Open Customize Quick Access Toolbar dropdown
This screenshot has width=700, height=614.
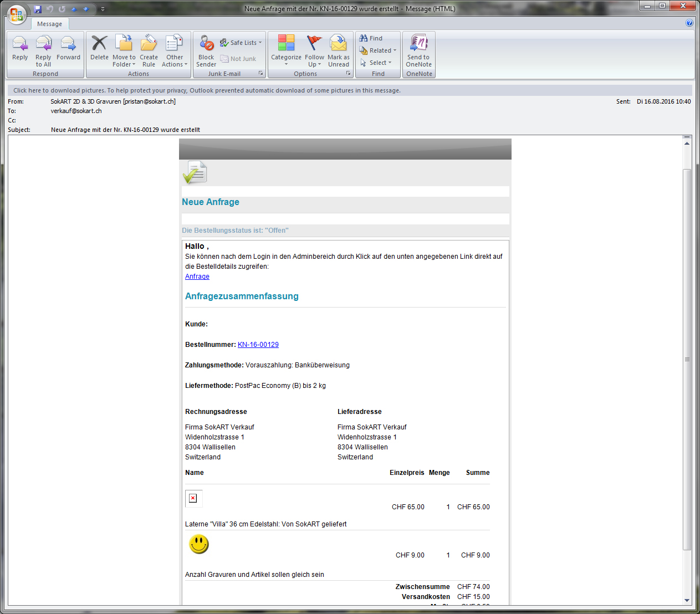click(x=103, y=9)
